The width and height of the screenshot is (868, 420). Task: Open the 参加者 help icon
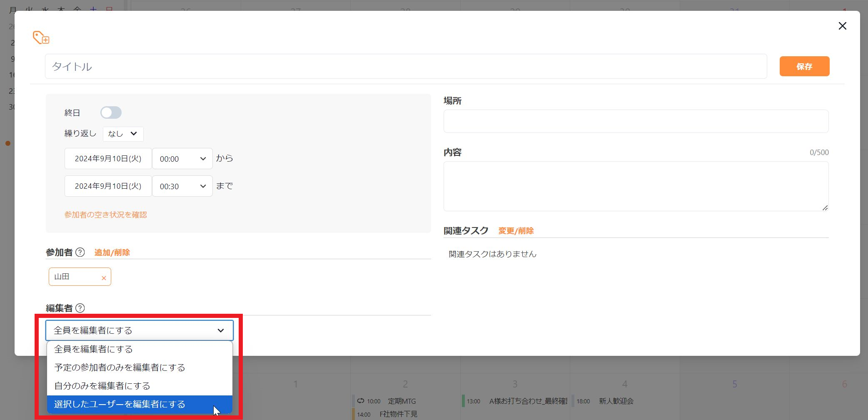coord(81,252)
